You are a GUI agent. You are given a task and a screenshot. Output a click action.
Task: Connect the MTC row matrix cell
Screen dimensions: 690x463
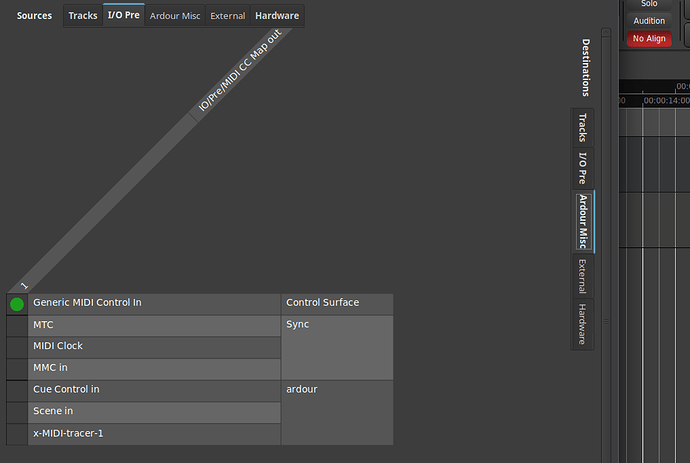(17, 325)
